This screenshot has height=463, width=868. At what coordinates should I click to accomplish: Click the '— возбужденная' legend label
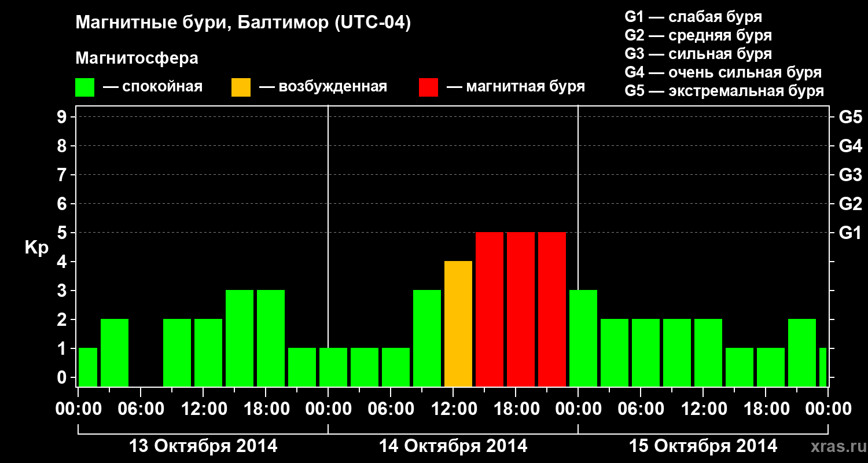tap(323, 87)
